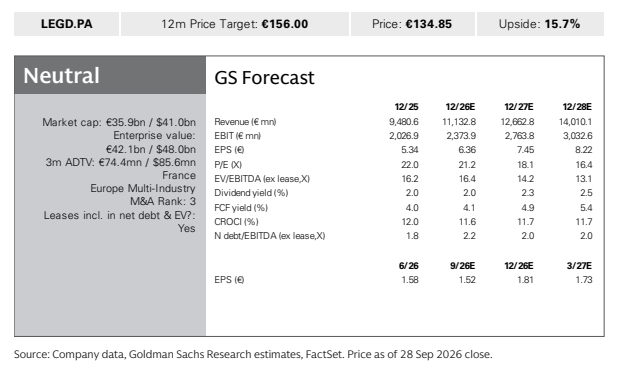Click the FCF yield value 5.4
Viewport: 619px width, 375px height.
tap(586, 208)
